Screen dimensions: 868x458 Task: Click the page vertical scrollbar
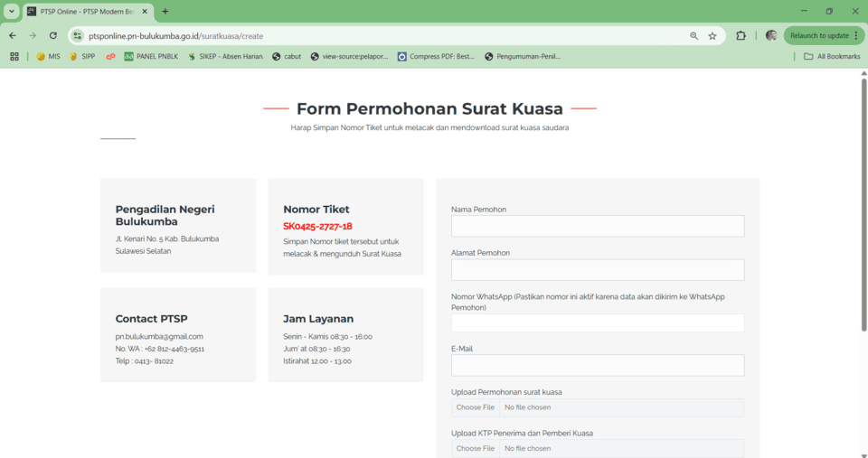pos(863,208)
